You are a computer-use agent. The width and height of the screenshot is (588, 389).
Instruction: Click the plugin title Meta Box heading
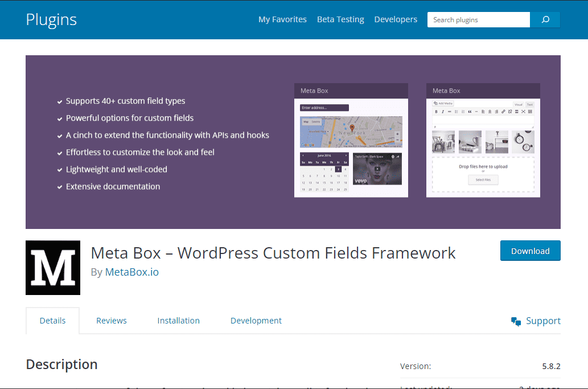273,253
